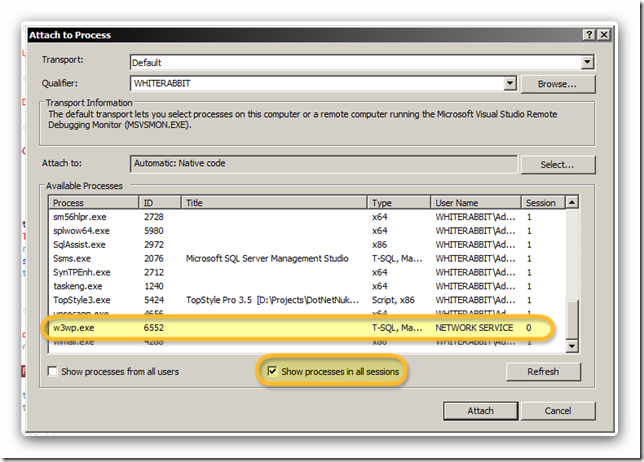Click the Browse button

pos(559,84)
